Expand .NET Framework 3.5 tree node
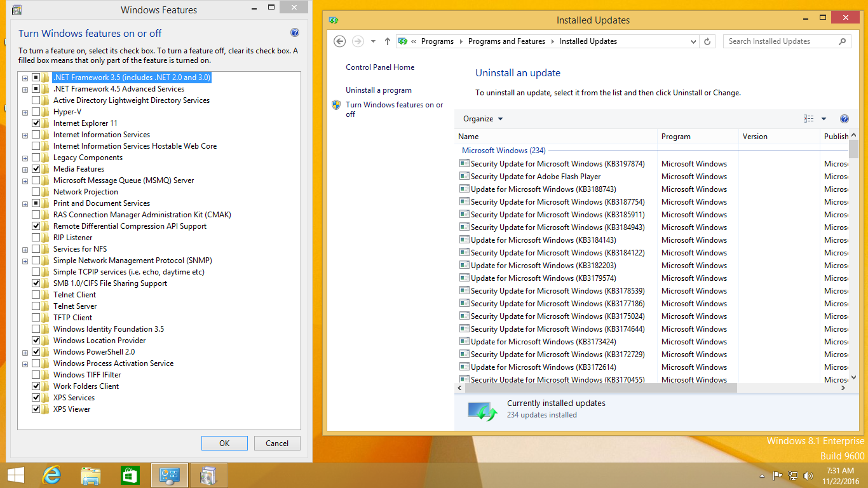The height and width of the screenshot is (488, 868). coord(25,78)
